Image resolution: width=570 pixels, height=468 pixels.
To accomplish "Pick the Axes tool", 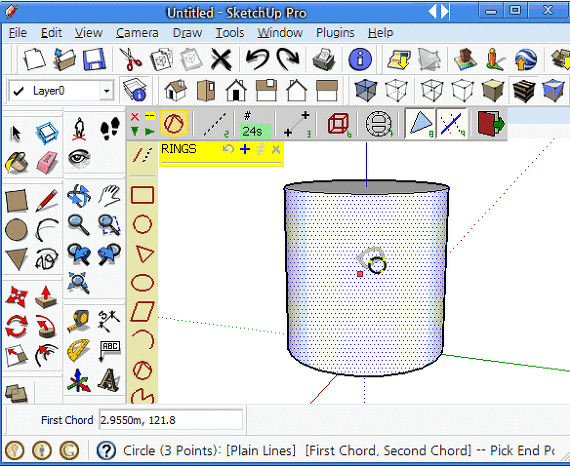I will [79, 380].
